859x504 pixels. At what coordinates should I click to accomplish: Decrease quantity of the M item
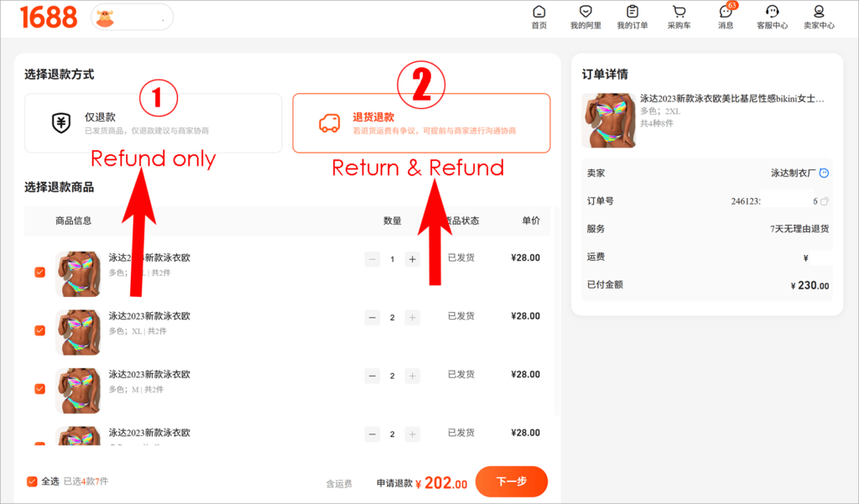(372, 376)
